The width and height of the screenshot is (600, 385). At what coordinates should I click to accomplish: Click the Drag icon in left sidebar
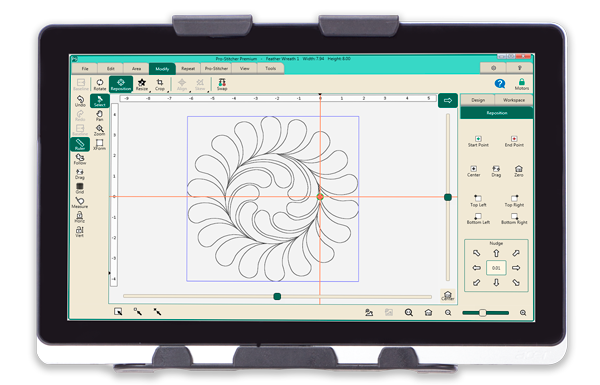coord(80,174)
